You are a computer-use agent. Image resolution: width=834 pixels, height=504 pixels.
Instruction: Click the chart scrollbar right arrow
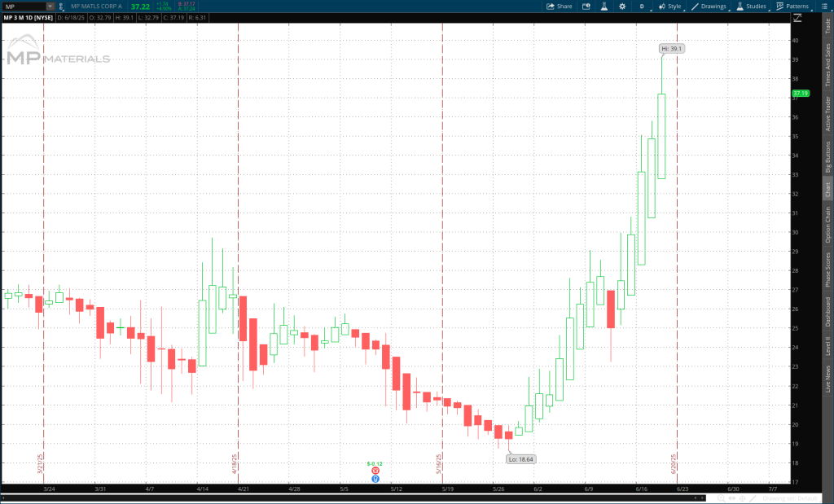pyautogui.click(x=703, y=498)
